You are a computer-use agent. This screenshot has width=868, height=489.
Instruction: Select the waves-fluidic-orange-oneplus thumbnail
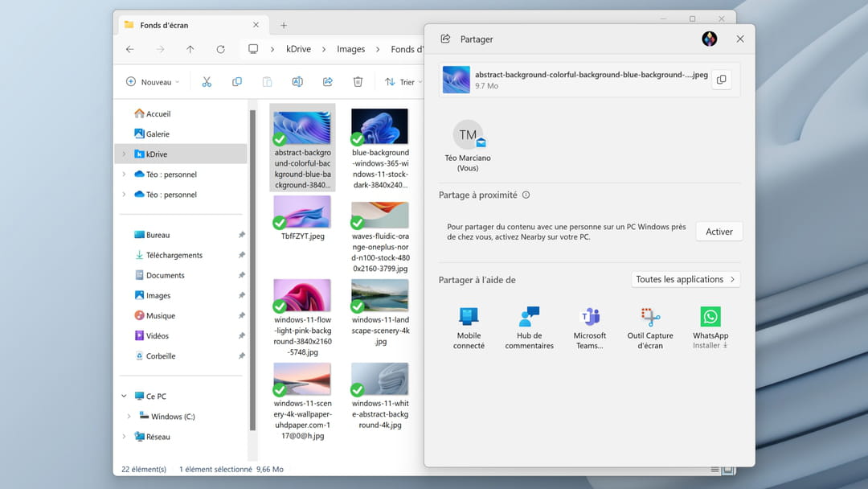click(379, 215)
